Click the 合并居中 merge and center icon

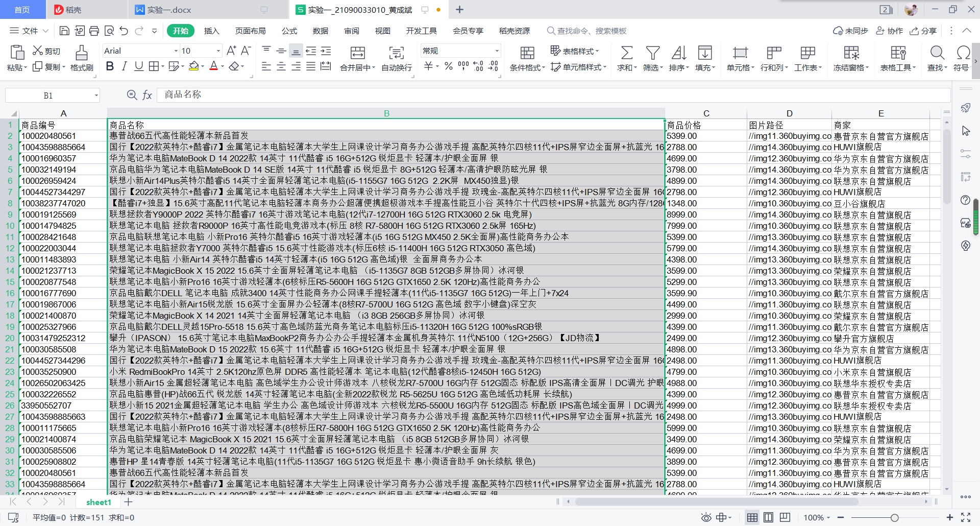(x=357, y=52)
